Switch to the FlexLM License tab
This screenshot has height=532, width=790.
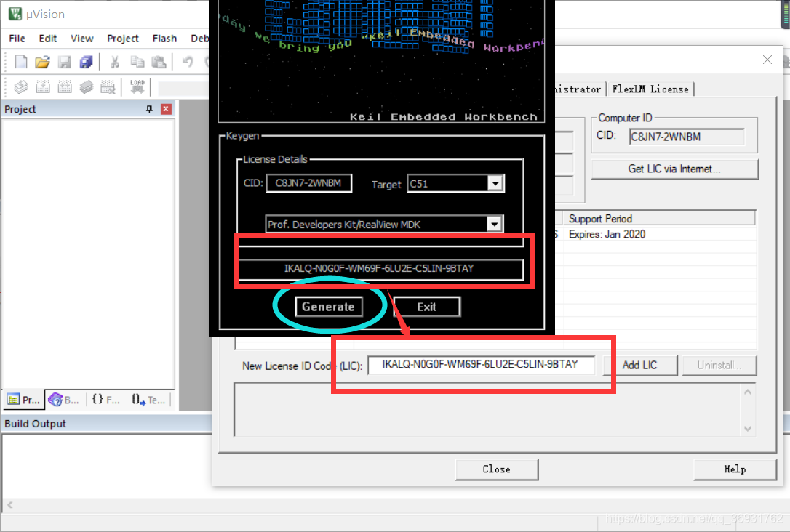tap(650, 89)
